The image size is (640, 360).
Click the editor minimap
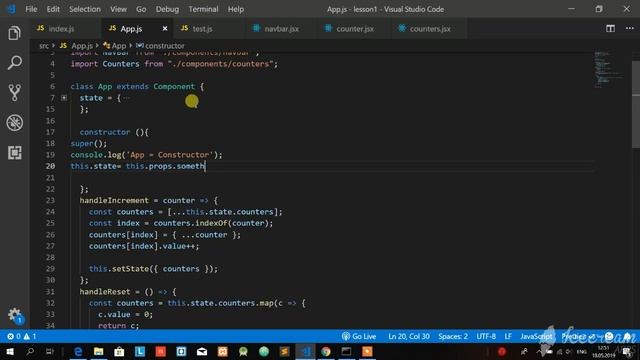(x=608, y=69)
